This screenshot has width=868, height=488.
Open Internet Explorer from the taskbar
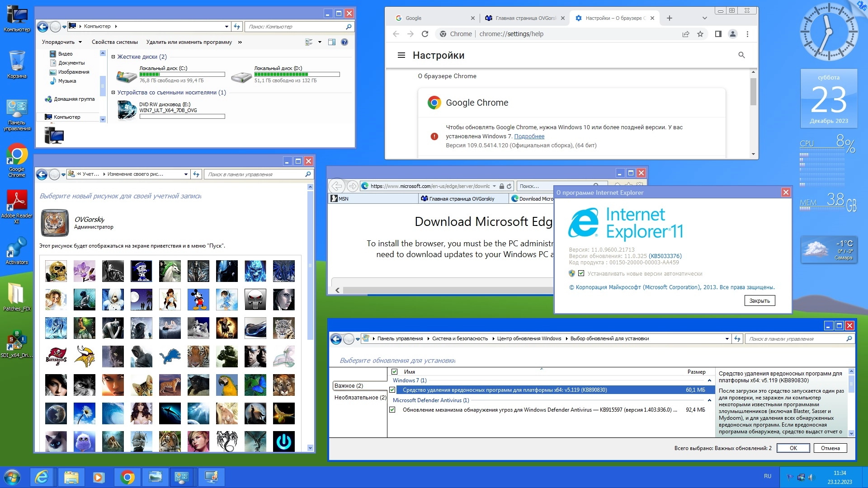(42, 477)
